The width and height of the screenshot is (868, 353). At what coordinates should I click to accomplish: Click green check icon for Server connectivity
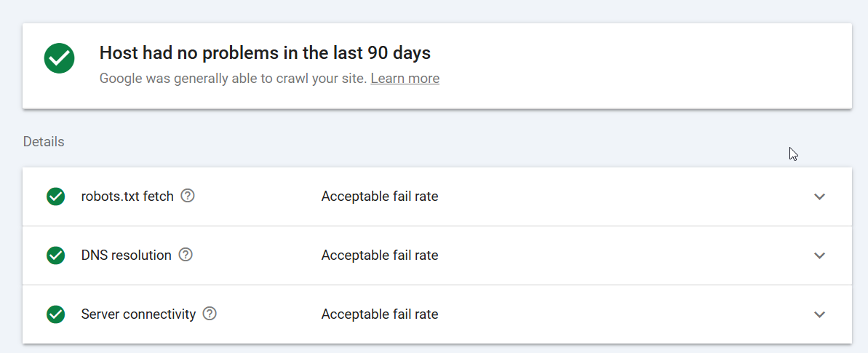pyautogui.click(x=55, y=314)
